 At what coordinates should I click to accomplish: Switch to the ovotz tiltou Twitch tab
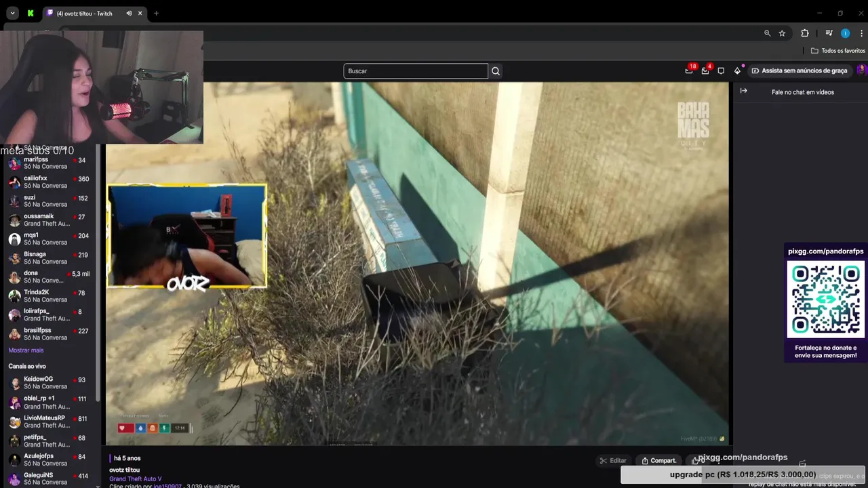click(x=85, y=14)
